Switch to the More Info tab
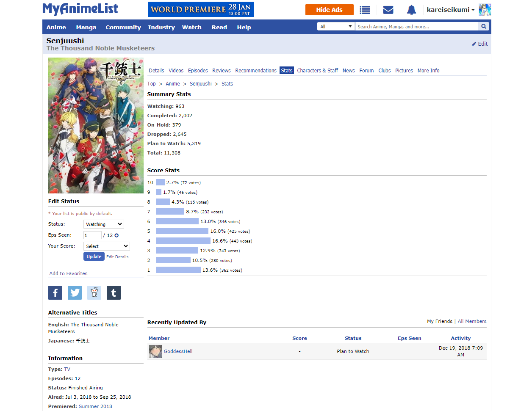The height and width of the screenshot is (411, 532). tap(428, 71)
